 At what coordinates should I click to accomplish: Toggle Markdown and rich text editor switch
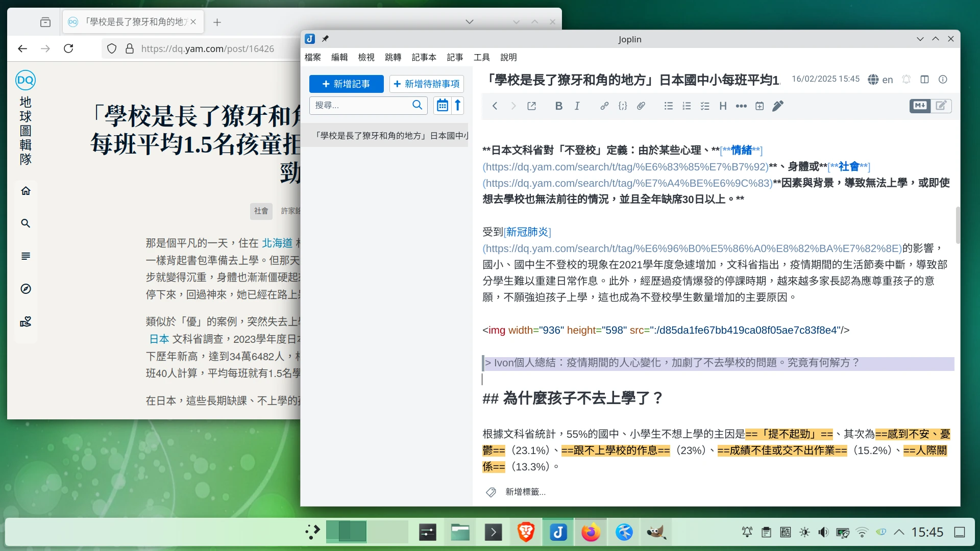(930, 106)
